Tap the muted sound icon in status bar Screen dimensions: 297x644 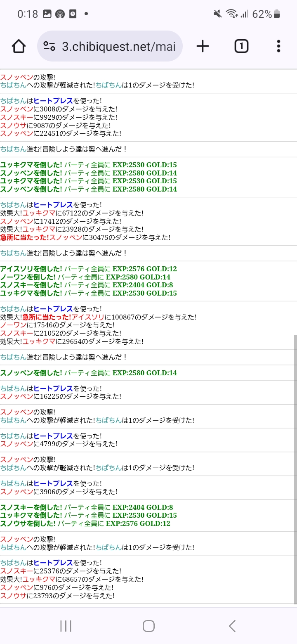pos(218,14)
